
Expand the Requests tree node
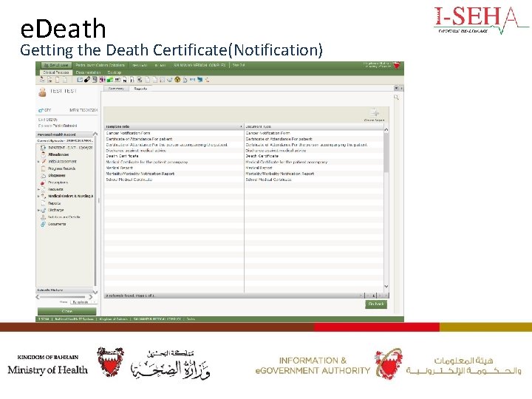(38, 189)
